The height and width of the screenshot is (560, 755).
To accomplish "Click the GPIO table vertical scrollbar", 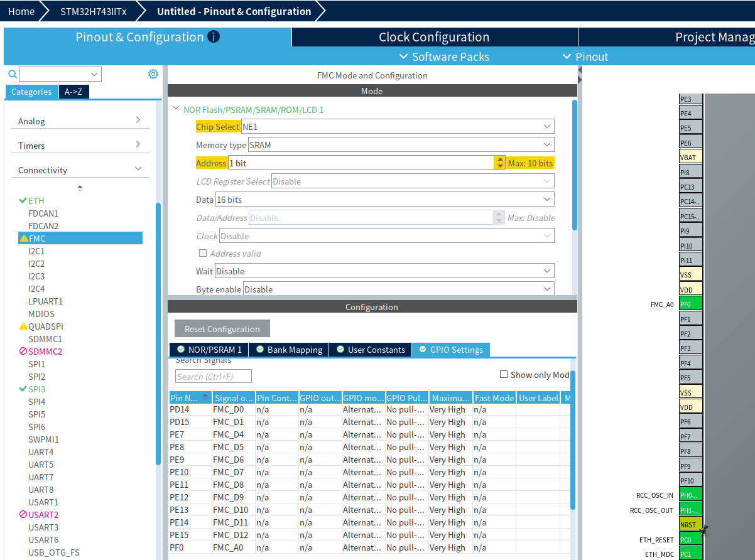I will pos(572,439).
